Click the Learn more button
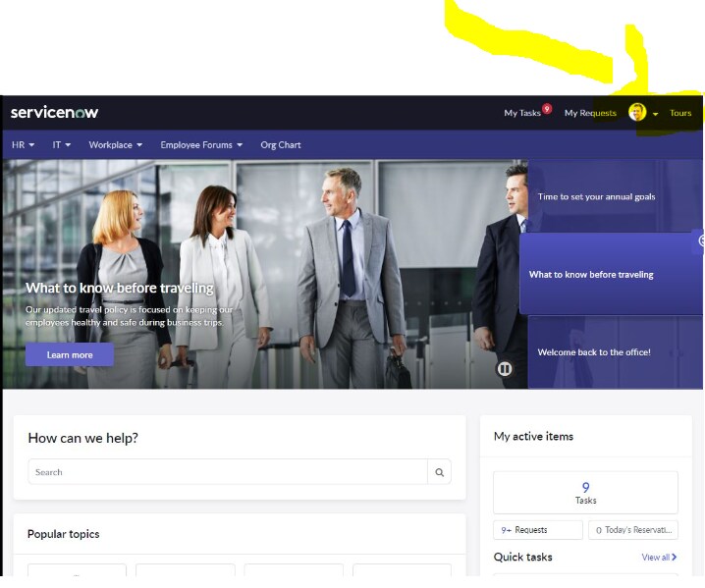 [70, 354]
